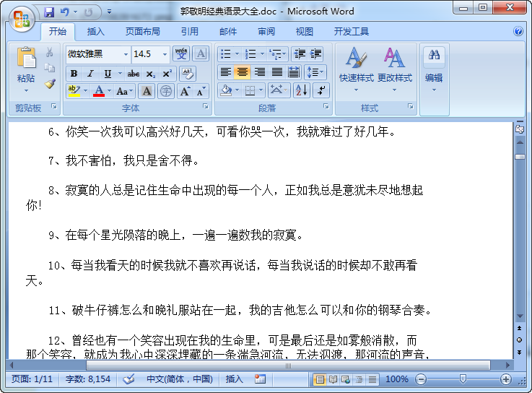The image size is (532, 393).
Task: Justify paragraph text
Action: [277, 72]
